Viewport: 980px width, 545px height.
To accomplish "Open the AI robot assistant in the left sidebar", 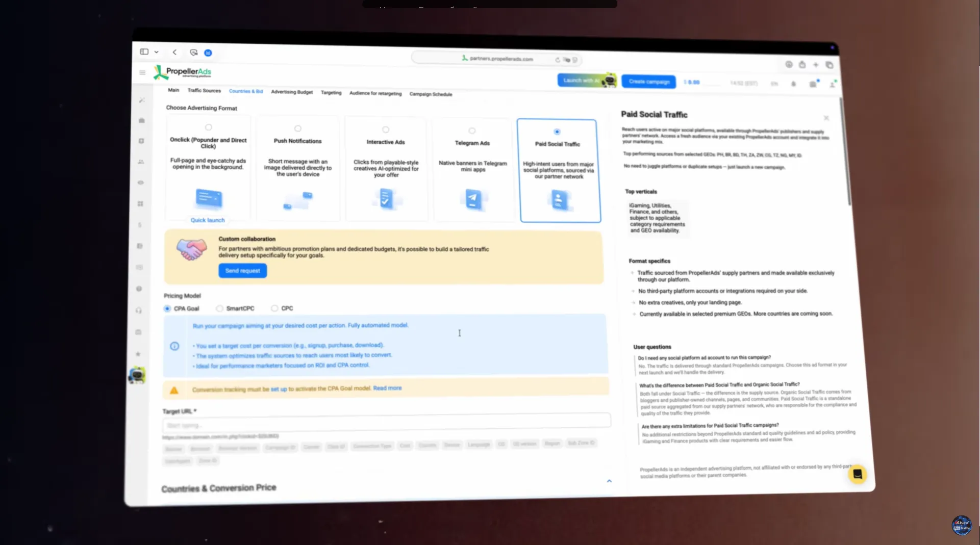I will 137,375.
